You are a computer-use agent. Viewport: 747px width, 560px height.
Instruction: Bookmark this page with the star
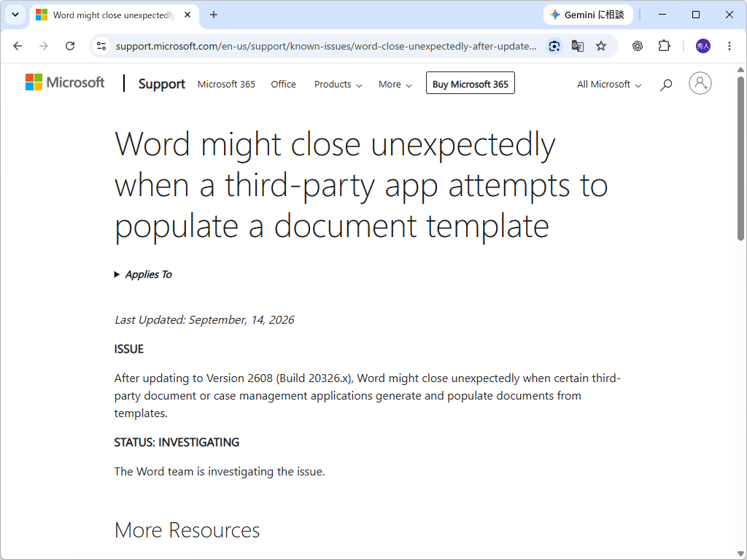click(601, 46)
